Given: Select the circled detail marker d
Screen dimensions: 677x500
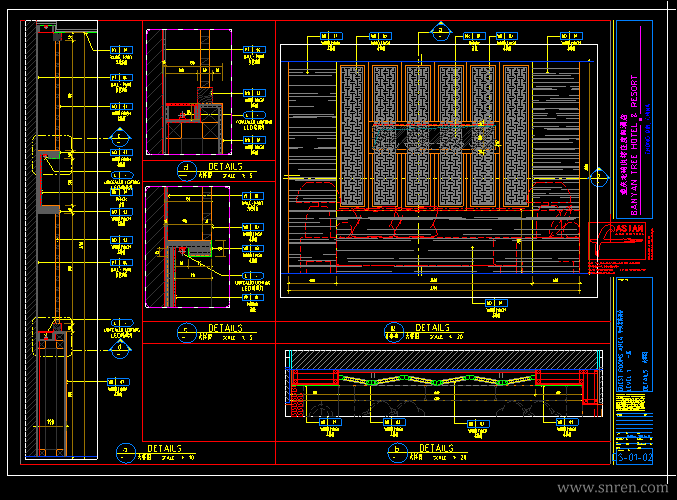Looking at the screenshot, I should point(187,171).
